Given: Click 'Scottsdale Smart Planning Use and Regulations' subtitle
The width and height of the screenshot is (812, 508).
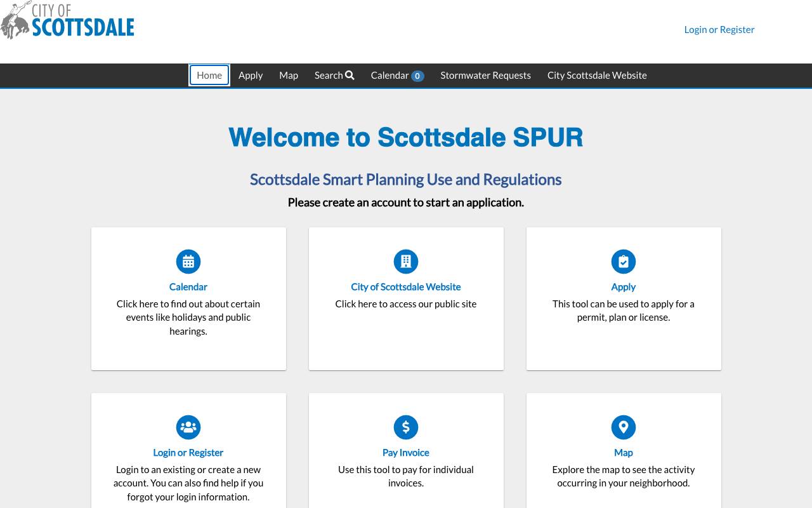Looking at the screenshot, I should pos(406,180).
